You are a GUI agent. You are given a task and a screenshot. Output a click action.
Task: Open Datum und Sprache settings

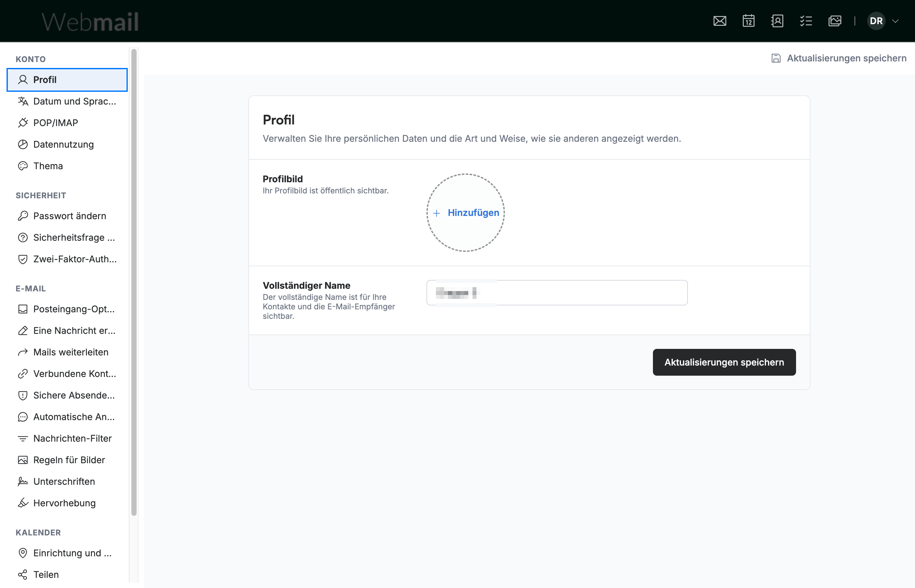67,101
